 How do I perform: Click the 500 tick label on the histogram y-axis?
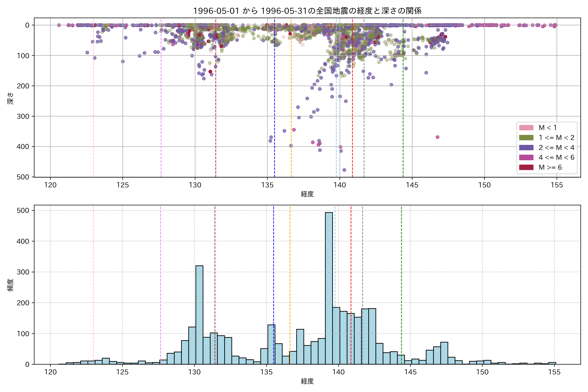(x=23, y=211)
